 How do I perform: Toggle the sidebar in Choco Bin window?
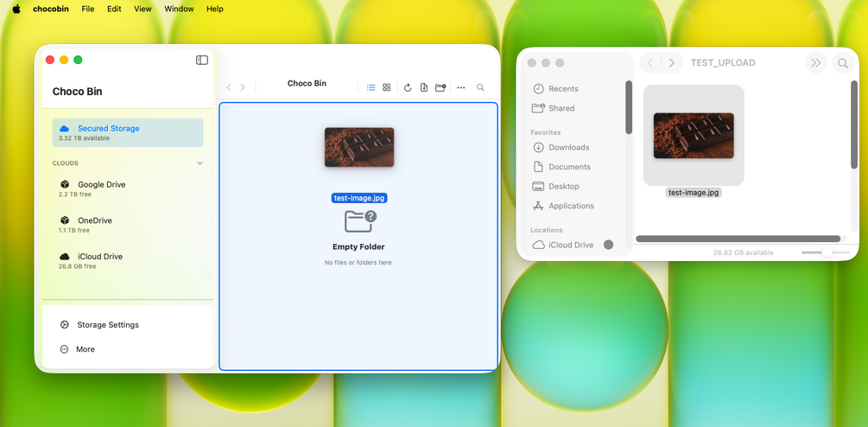point(202,60)
